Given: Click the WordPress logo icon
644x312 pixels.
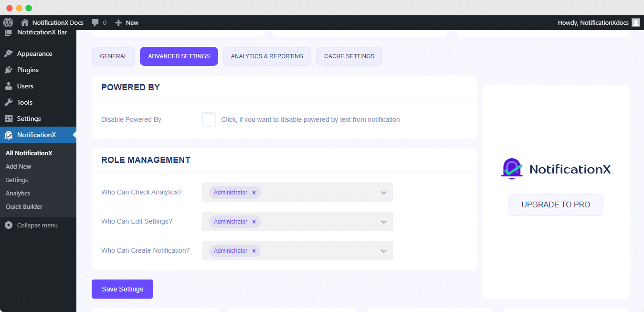Looking at the screenshot, I should (x=7, y=22).
